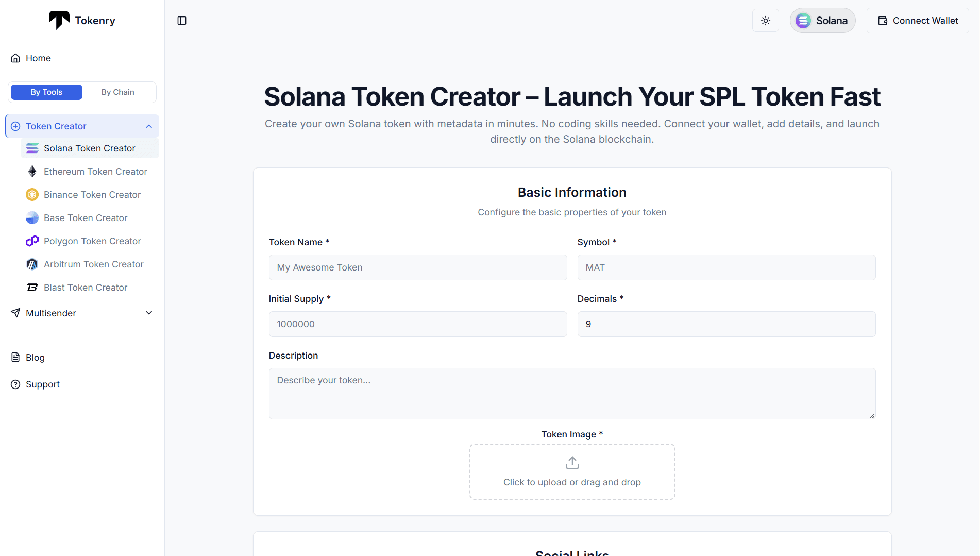Viewport: 980px width, 556px height.
Task: Open the Solana network selector
Action: [822, 21]
